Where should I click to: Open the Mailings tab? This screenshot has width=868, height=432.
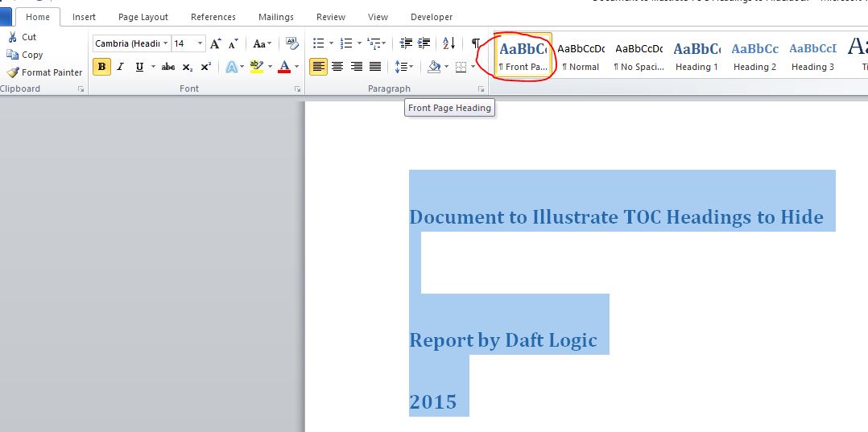pyautogui.click(x=276, y=17)
